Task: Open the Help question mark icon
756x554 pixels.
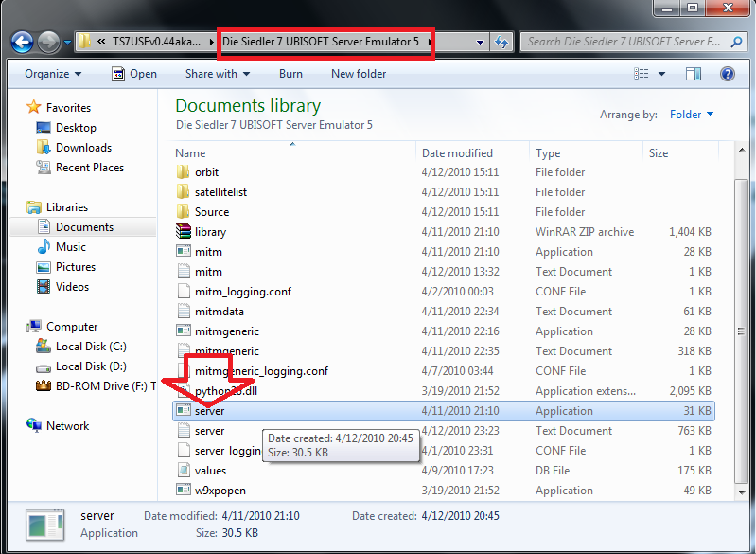Action: (x=727, y=74)
